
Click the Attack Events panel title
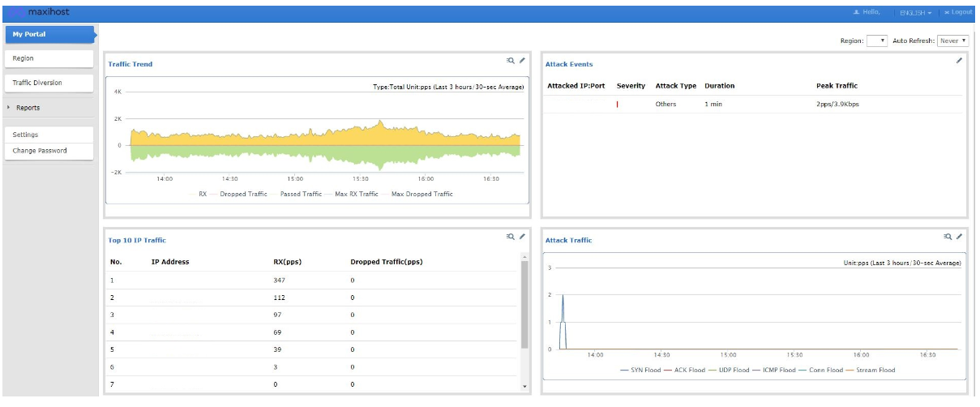569,64
